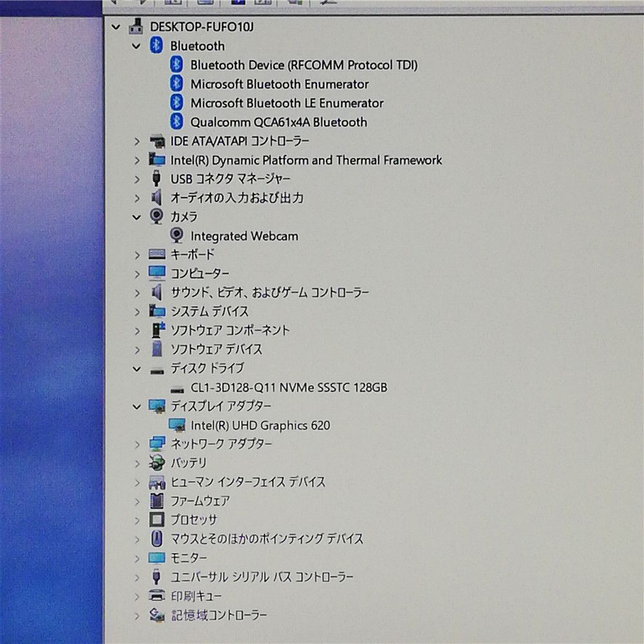This screenshot has height=644, width=644.
Task: Expand the モニター category
Action: click(x=137, y=558)
